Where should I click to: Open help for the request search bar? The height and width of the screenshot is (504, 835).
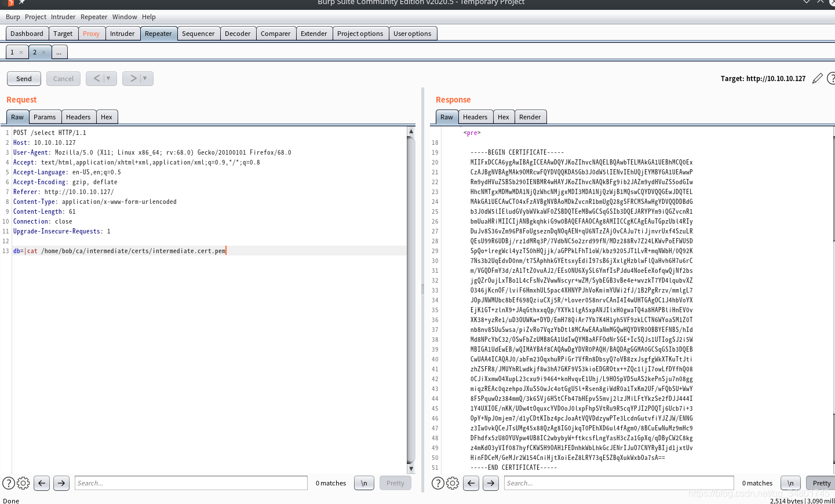[9, 483]
